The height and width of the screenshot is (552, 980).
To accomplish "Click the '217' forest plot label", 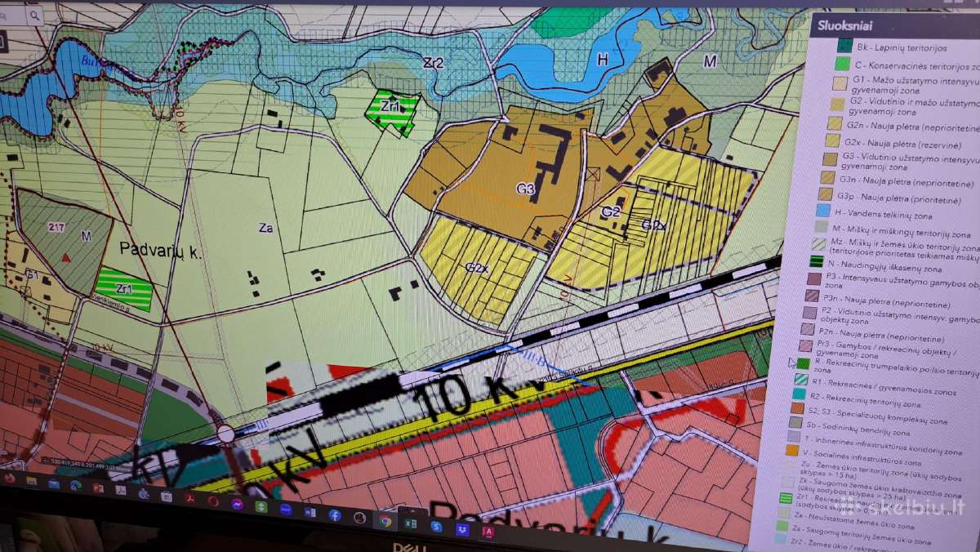I will 56,227.
